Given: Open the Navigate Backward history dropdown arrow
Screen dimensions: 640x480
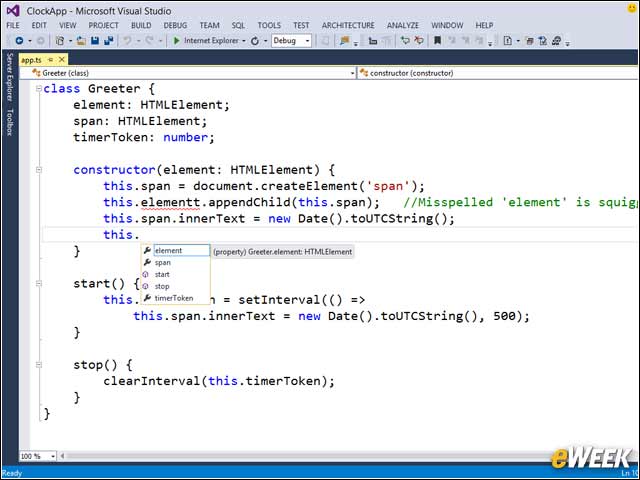Looking at the screenshot, I should click(x=29, y=41).
